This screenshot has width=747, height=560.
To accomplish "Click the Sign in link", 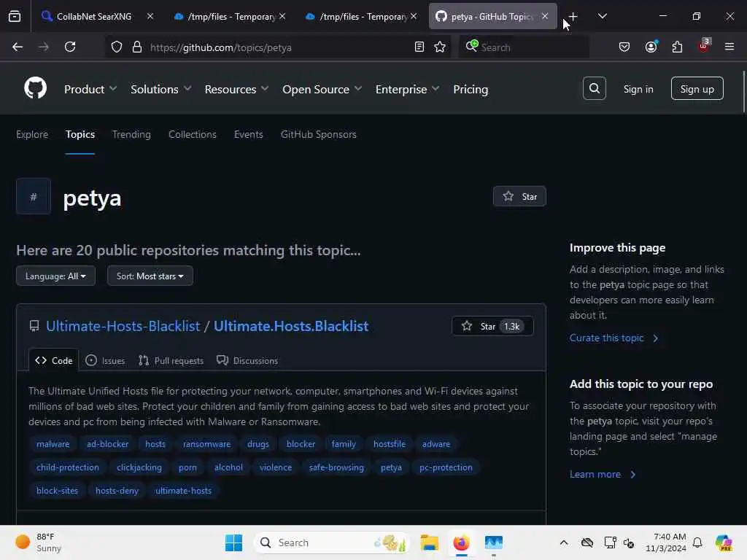I will click(x=638, y=89).
